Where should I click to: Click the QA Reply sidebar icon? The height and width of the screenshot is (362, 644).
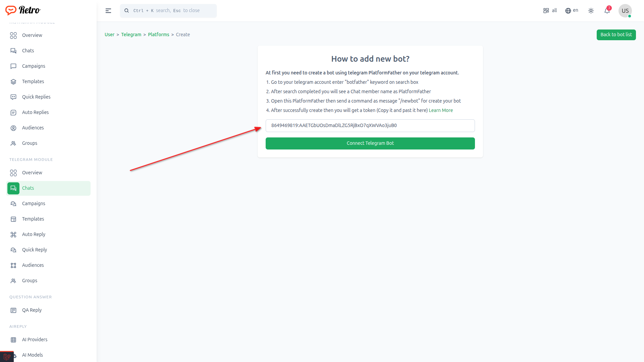tap(13, 310)
